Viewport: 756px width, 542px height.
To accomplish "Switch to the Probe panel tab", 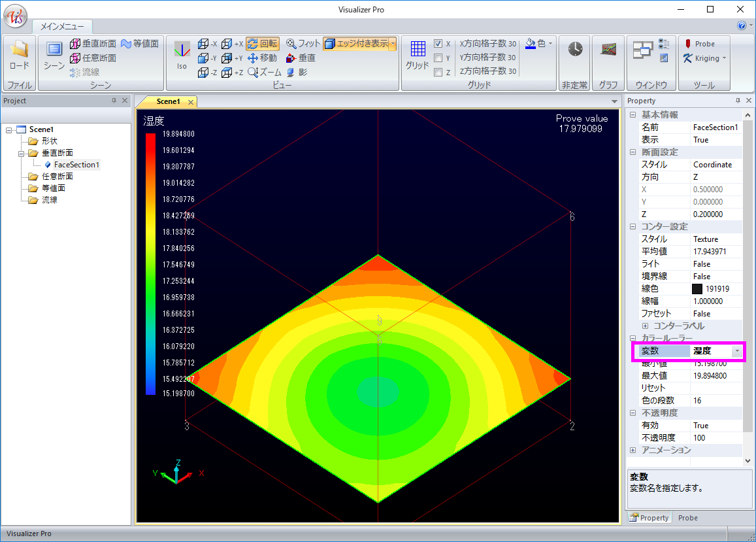I will 687,518.
